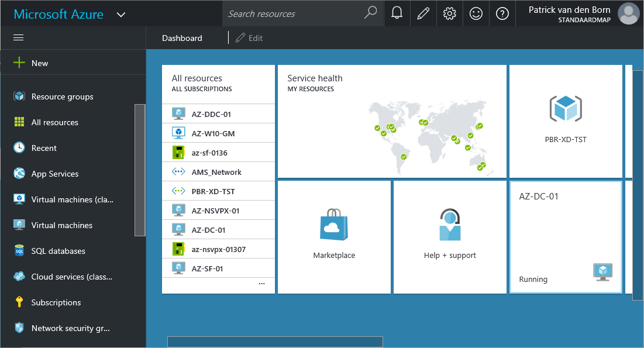Click the Edit dashboard button

pyautogui.click(x=249, y=38)
